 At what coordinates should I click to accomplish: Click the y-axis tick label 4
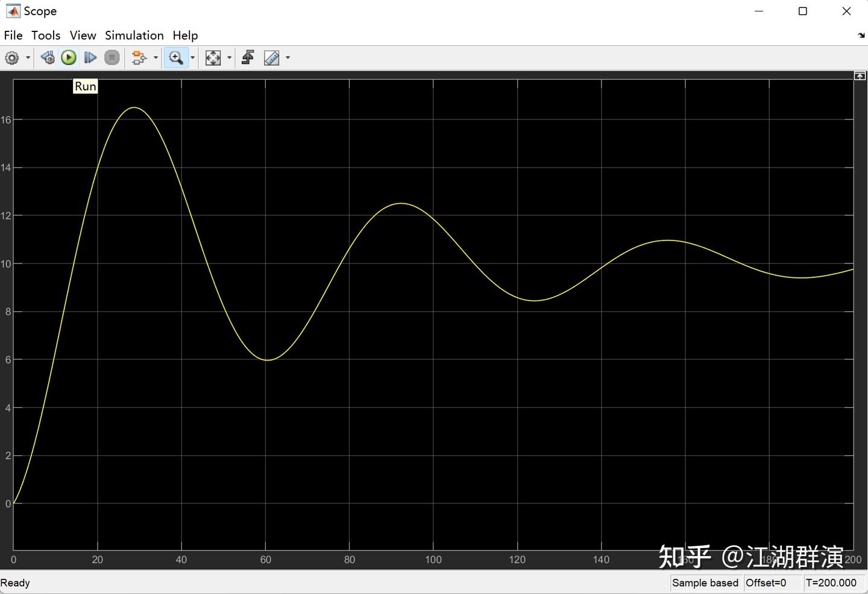coord(8,408)
